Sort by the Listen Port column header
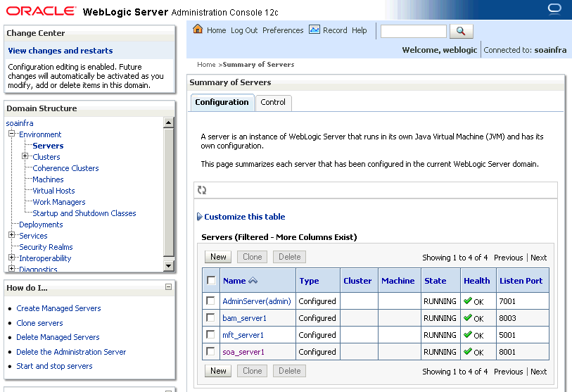This screenshot has height=392, width=572. coord(521,281)
